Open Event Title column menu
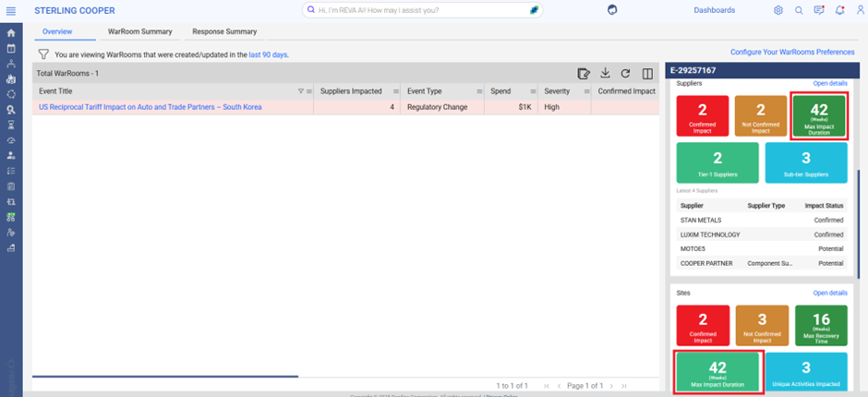Viewport: 868px width, 397px height. click(309, 91)
